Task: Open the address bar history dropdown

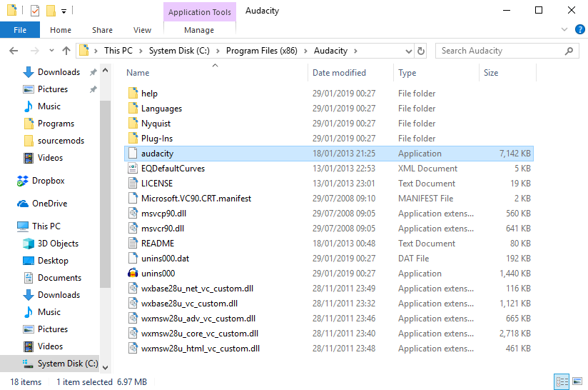Action: (x=409, y=51)
